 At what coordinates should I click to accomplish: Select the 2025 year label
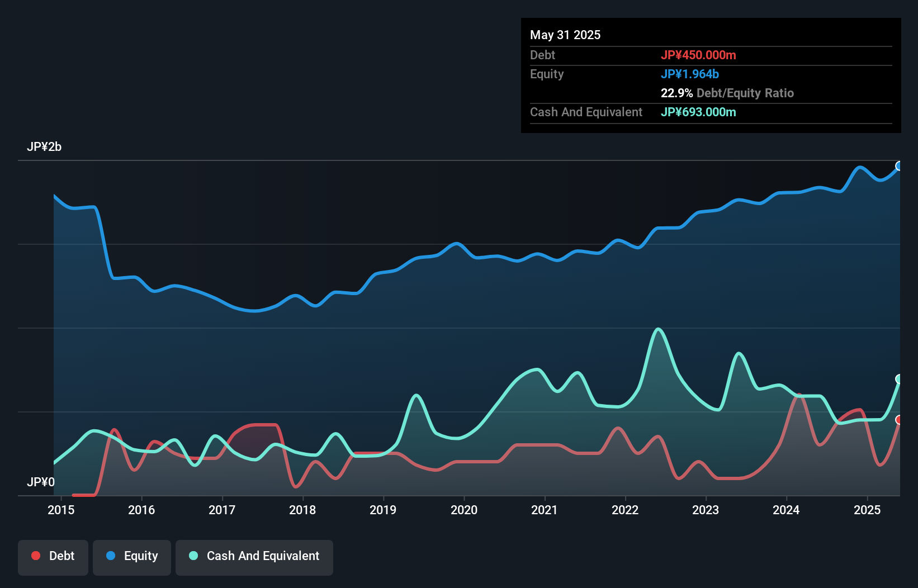tap(867, 510)
